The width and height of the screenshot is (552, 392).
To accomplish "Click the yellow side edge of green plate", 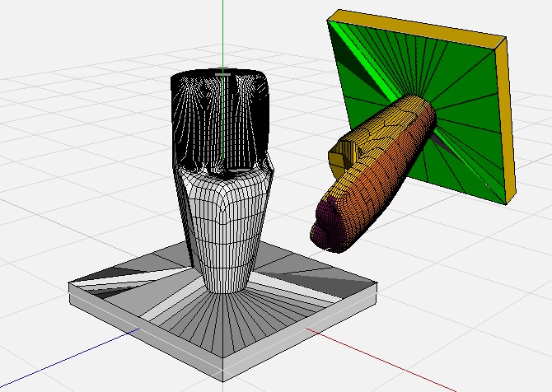I will pyautogui.click(x=508, y=119).
